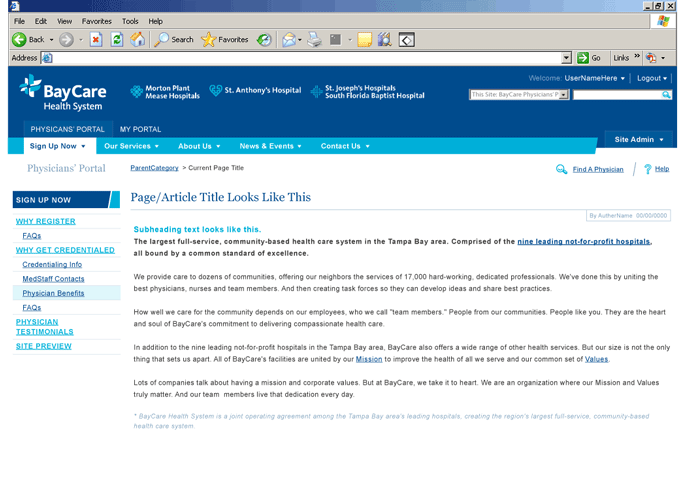Open the Forward button history dropdown arrow

[x=81, y=40]
